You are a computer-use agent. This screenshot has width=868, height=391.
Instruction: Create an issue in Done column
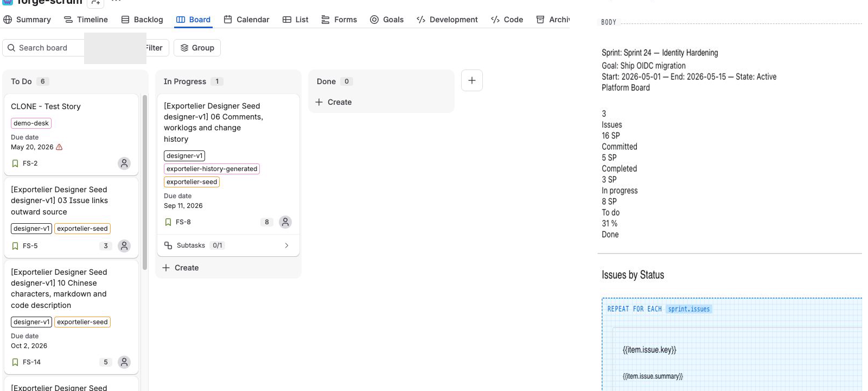click(334, 102)
